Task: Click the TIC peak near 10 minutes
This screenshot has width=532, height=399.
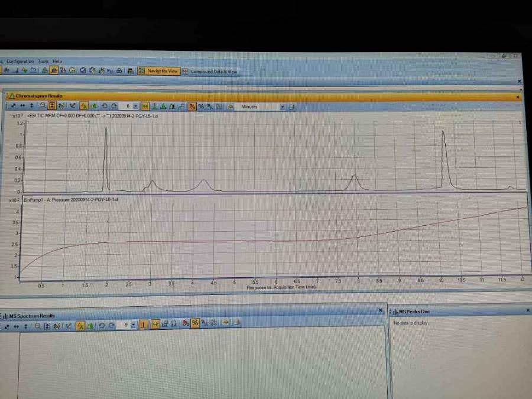Action: click(444, 160)
